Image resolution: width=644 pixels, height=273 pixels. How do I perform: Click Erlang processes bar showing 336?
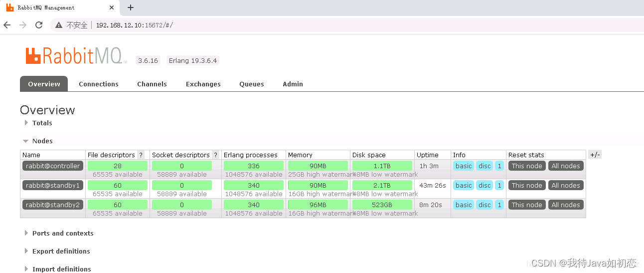tap(254, 166)
